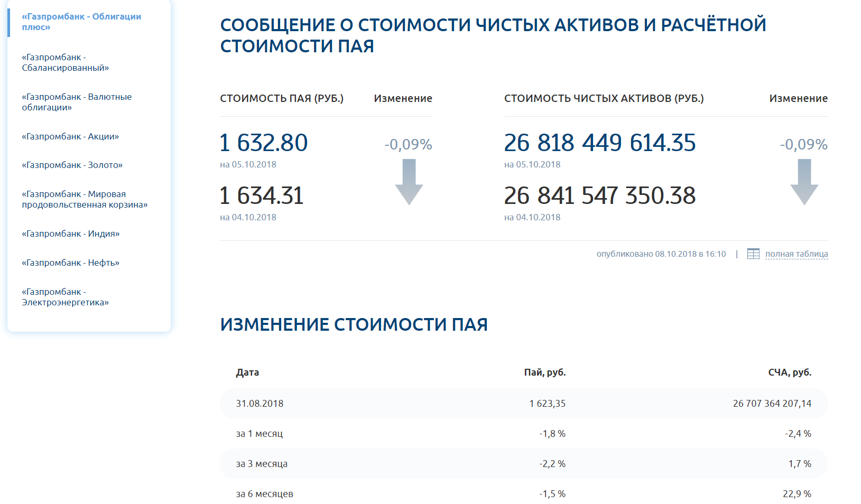This screenshot has width=861, height=504.
Task: Click the 'за 1 месяц' row
Action: pyautogui.click(x=523, y=434)
